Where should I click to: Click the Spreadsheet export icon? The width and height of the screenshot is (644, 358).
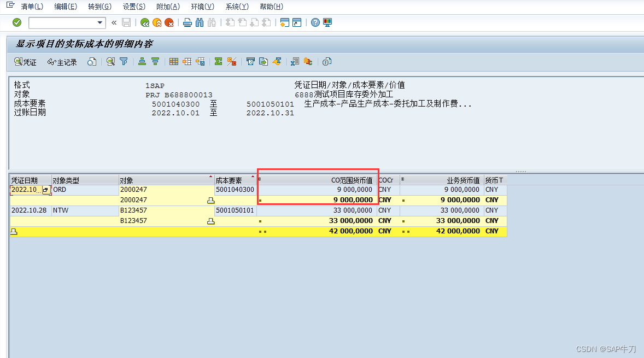(x=295, y=62)
